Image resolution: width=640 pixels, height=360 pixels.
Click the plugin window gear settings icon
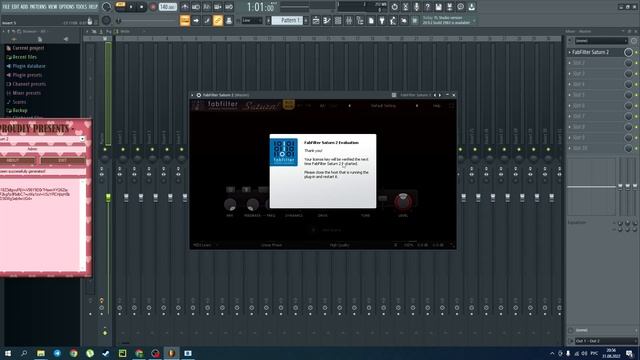pos(199,95)
